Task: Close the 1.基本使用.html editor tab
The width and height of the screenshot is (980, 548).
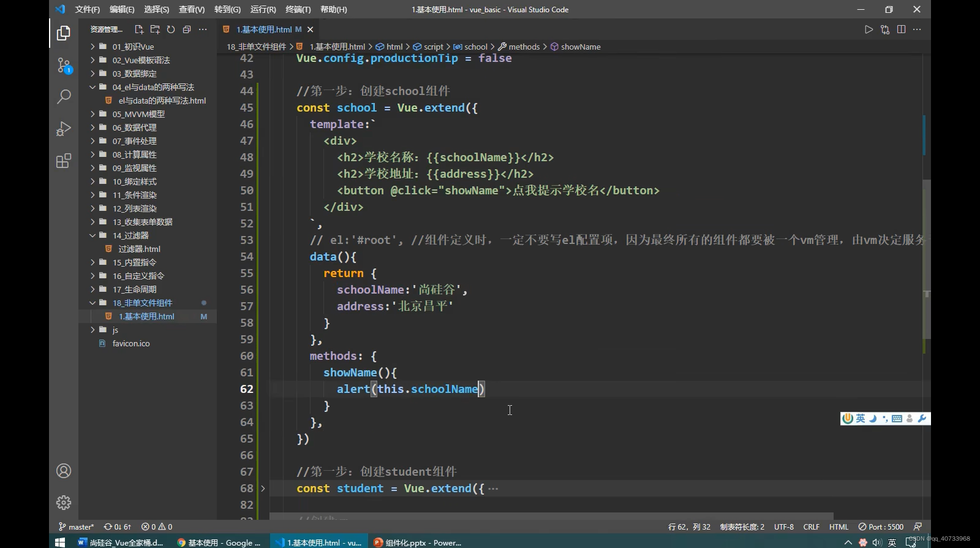Action: click(311, 29)
